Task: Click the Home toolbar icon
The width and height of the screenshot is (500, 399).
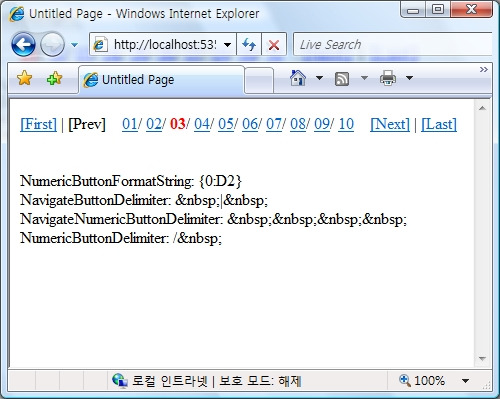Action: click(298, 78)
